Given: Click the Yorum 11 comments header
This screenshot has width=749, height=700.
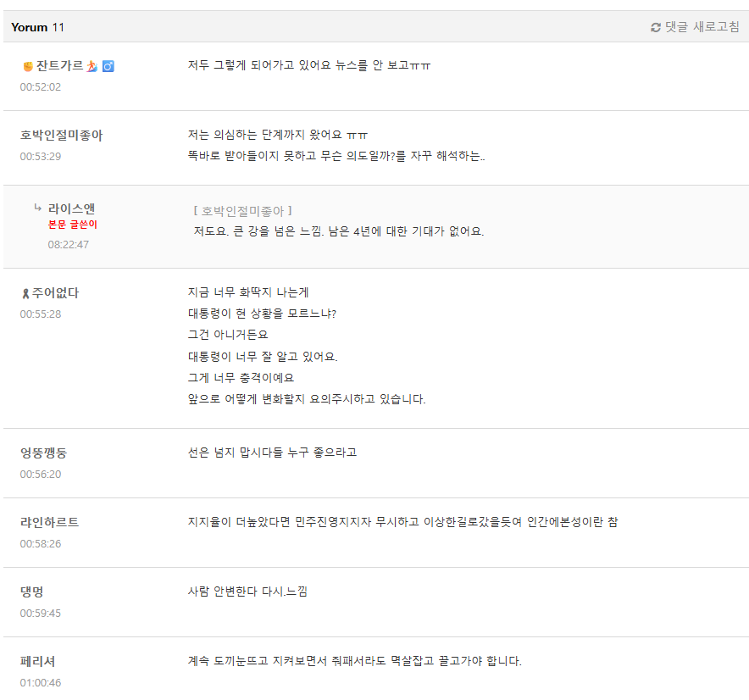Looking at the screenshot, I should pyautogui.click(x=38, y=27).
